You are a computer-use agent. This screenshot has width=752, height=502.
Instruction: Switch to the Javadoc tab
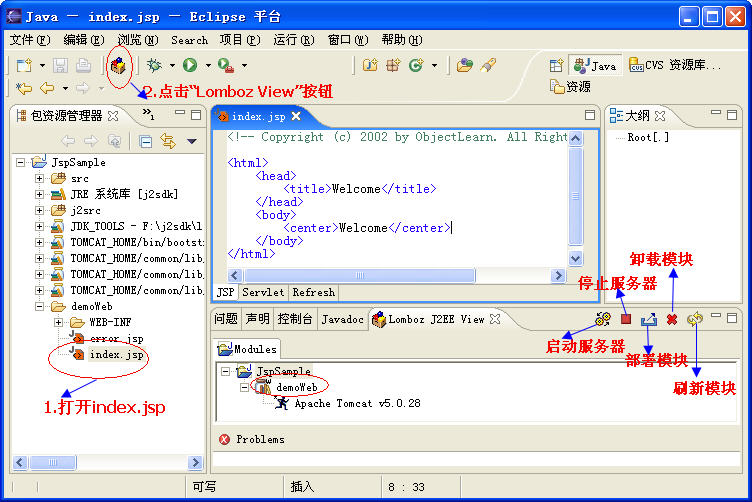[x=343, y=319]
